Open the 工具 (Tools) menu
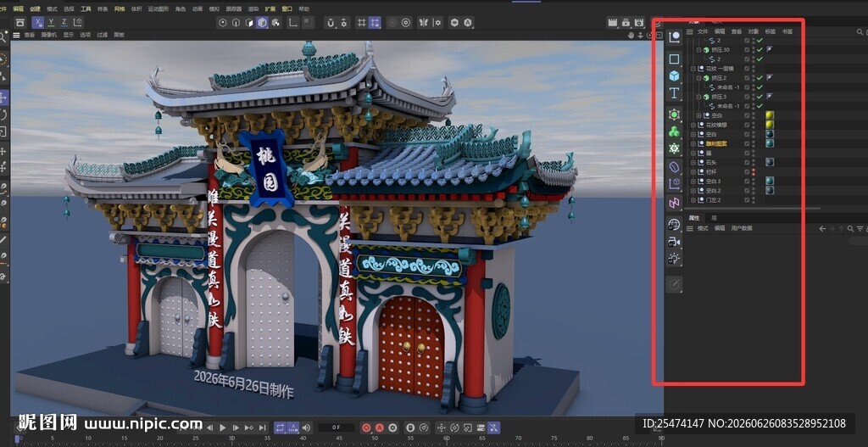 click(x=86, y=8)
